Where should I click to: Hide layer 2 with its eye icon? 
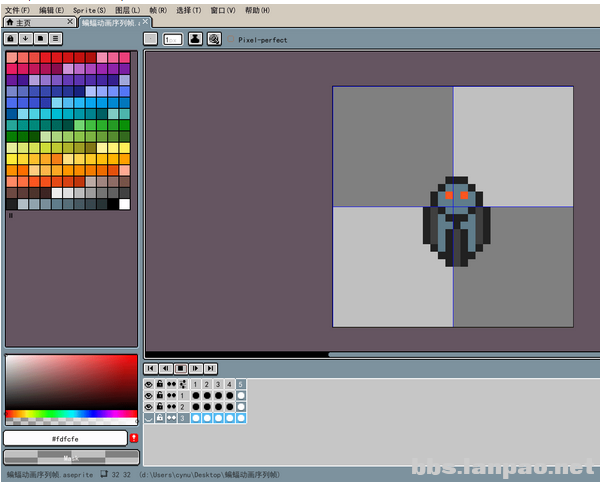(x=148, y=407)
